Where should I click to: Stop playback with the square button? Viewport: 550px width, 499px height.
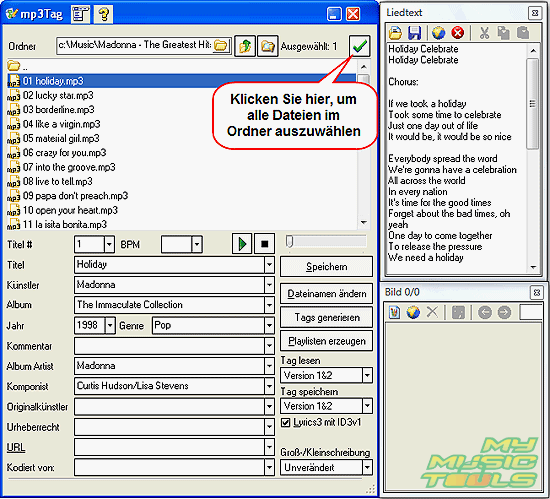[x=264, y=244]
